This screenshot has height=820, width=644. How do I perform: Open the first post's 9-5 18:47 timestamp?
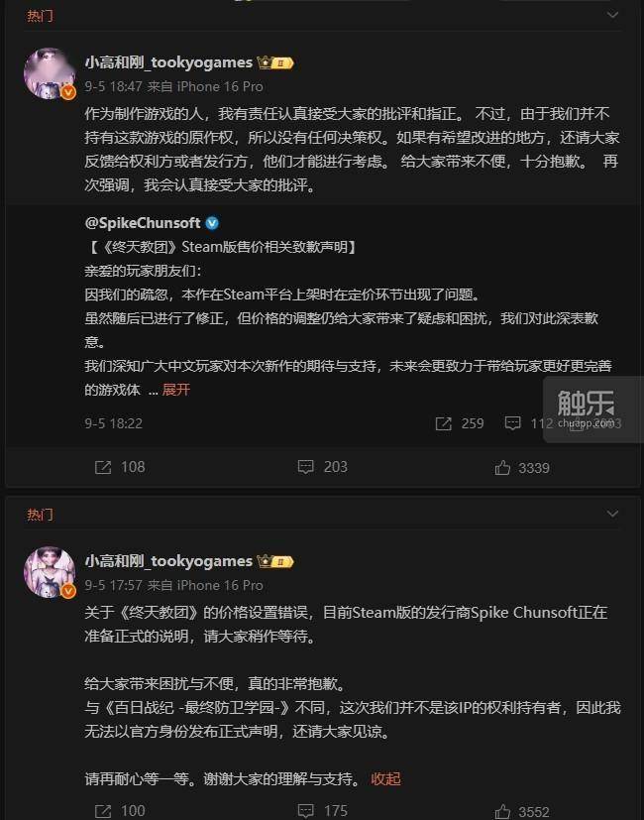coord(113,86)
